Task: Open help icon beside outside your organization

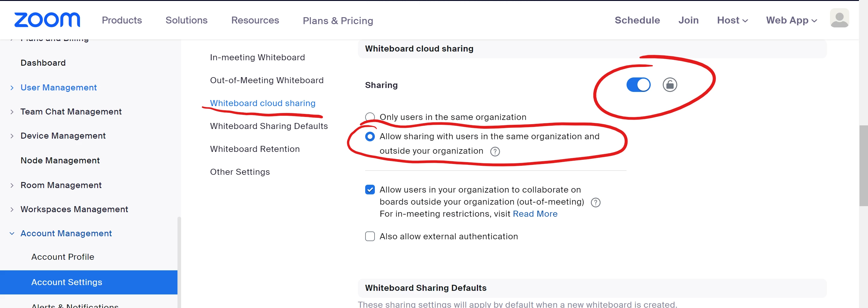Action: [495, 152]
